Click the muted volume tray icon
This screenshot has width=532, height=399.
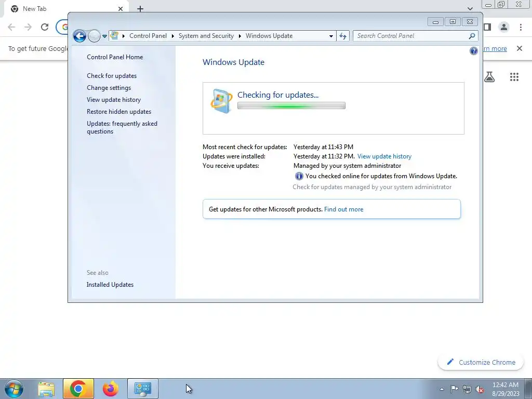point(480,389)
